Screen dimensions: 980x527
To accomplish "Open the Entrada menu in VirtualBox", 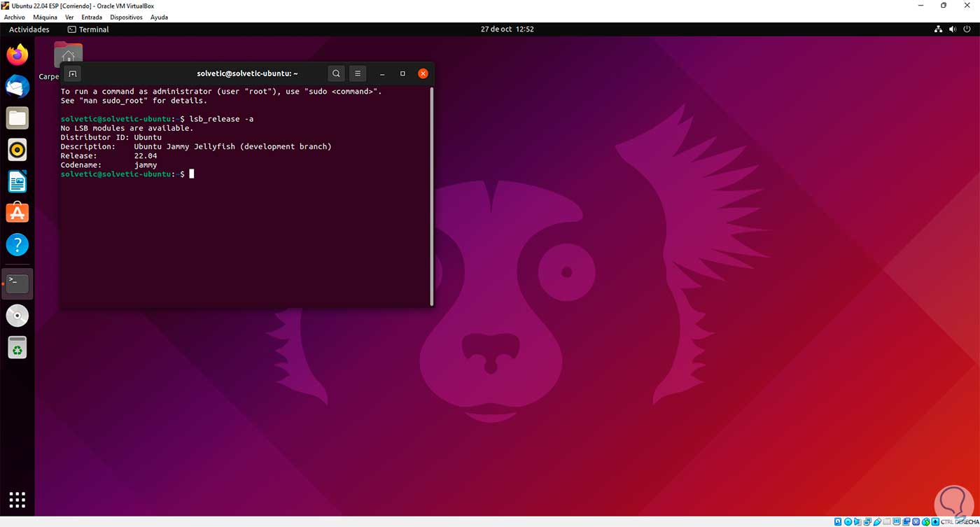I will click(x=92, y=17).
